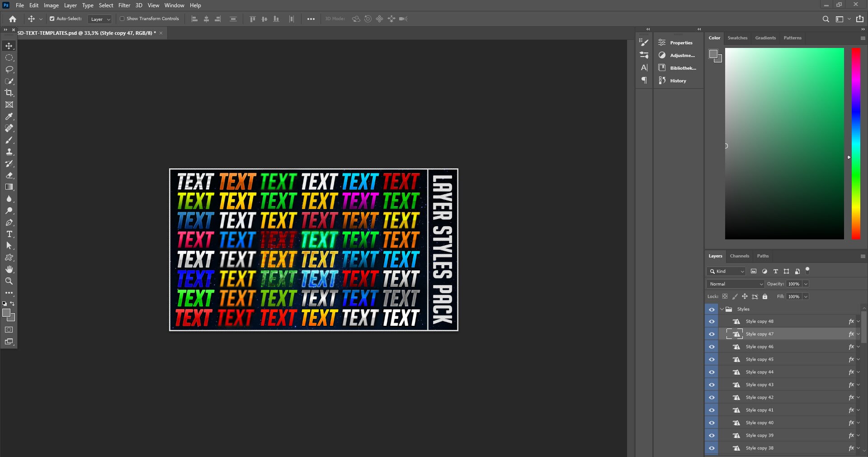Open the Opacity dropdown arrow

coord(807,284)
